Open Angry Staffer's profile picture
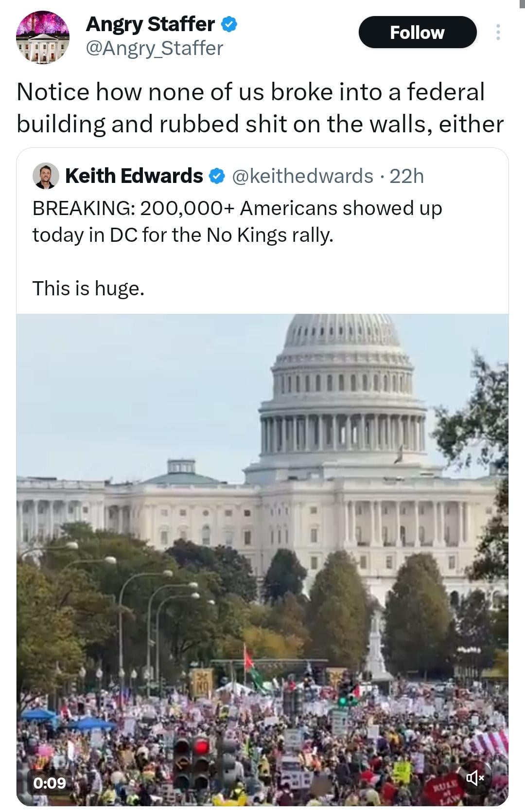 click(x=43, y=37)
